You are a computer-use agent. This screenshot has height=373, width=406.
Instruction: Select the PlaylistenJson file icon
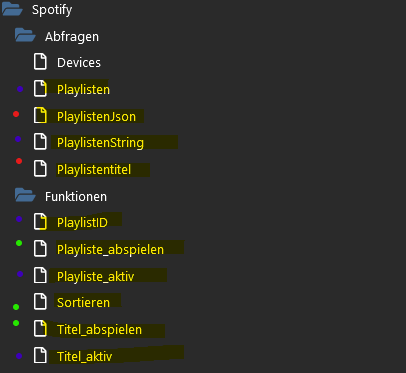coord(40,116)
